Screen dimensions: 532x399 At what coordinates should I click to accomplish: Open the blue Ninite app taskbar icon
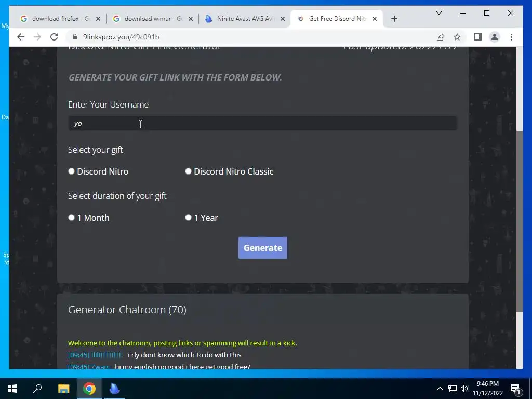(x=115, y=389)
